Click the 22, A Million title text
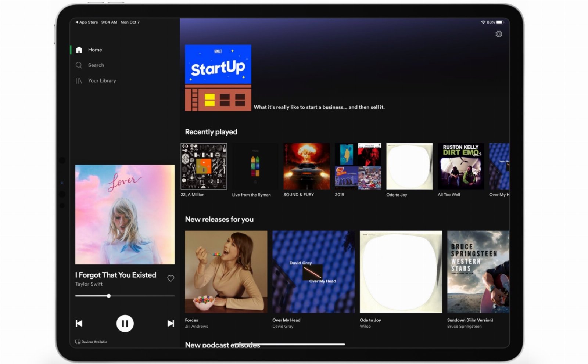This screenshot has width=588, height=364. point(192,195)
